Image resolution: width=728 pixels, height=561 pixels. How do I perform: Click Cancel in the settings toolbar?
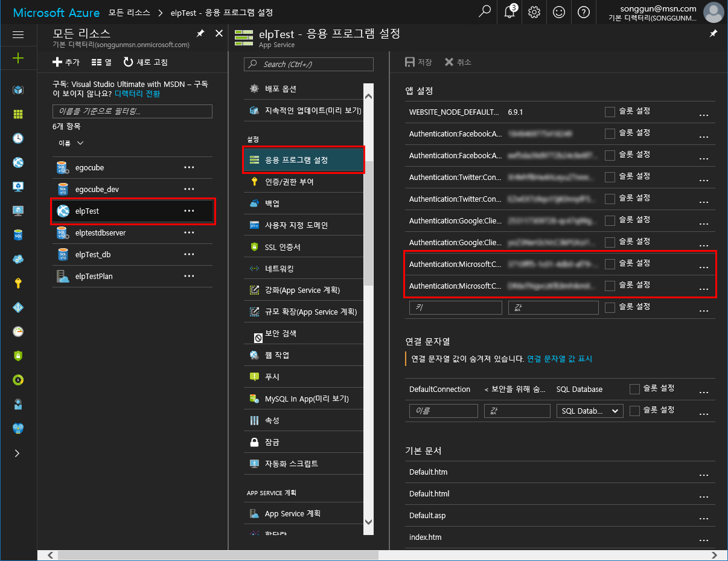[458, 62]
